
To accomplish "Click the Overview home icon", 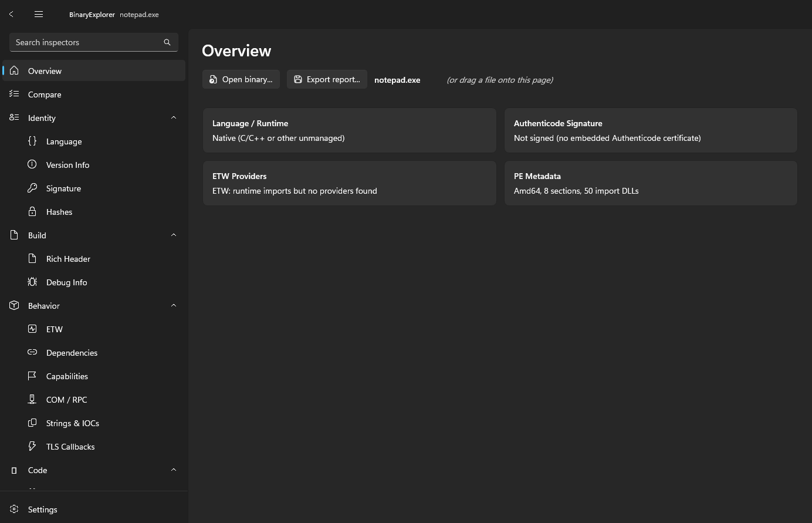I will [x=14, y=70].
